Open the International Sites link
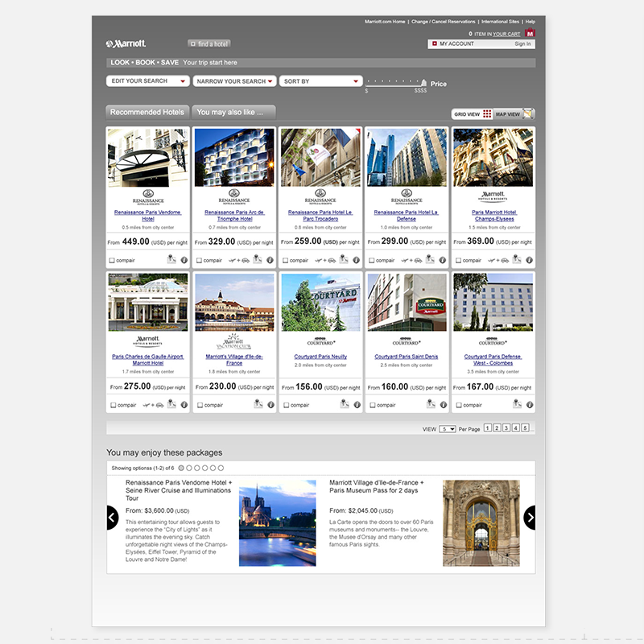The height and width of the screenshot is (644, 644). (x=500, y=22)
